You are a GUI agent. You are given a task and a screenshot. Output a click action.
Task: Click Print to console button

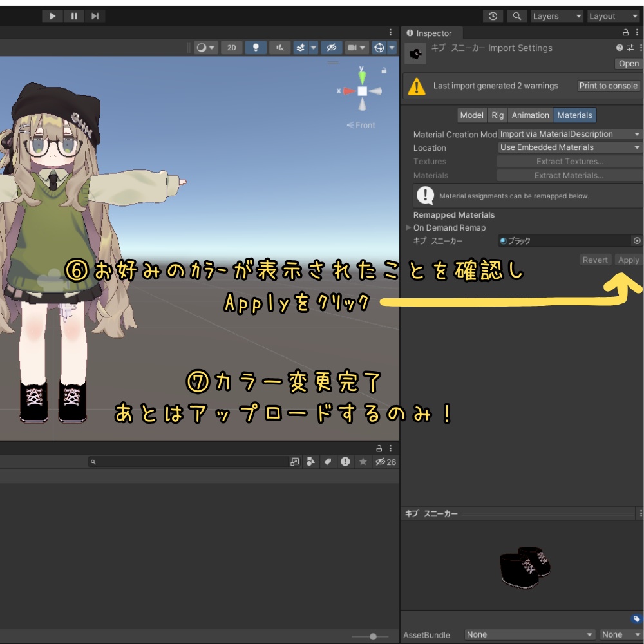[609, 86]
